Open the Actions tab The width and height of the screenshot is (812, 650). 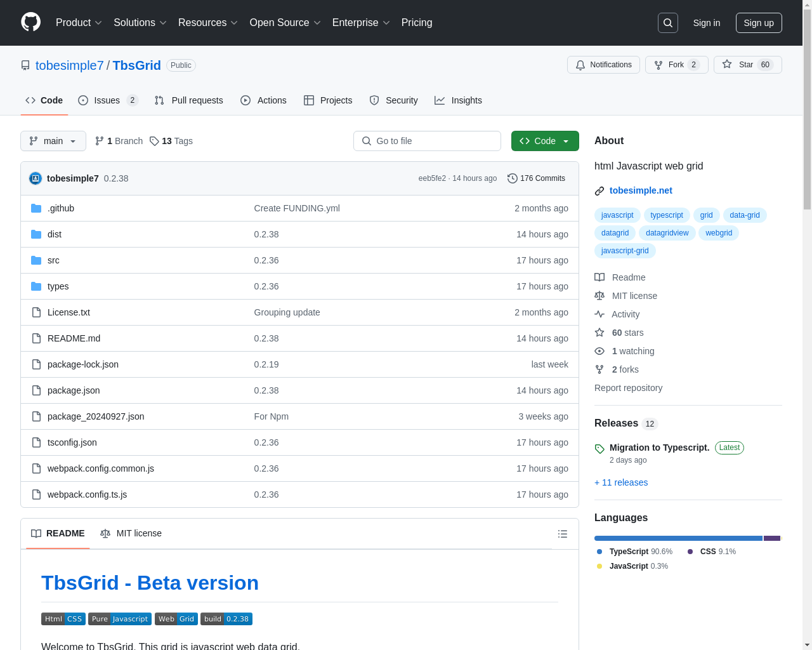click(x=263, y=100)
